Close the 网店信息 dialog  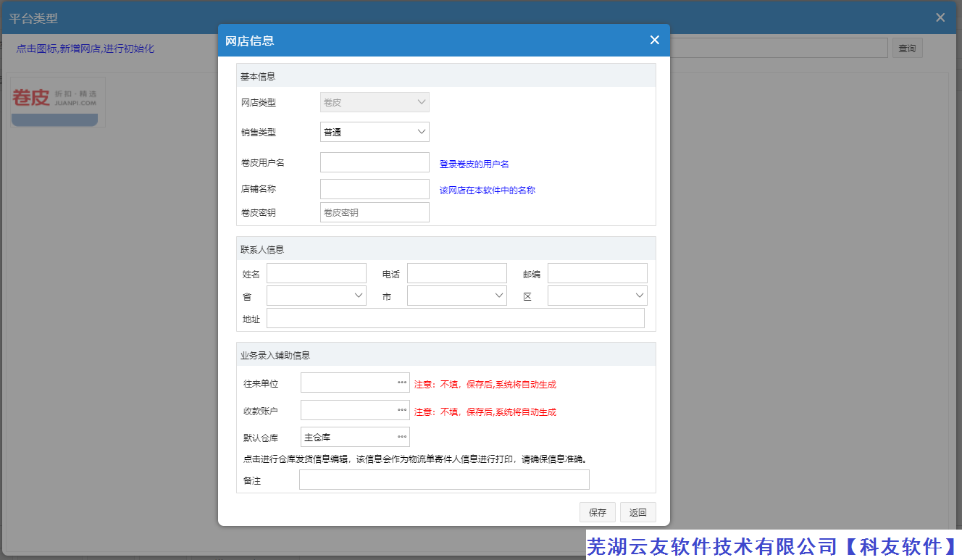(655, 40)
